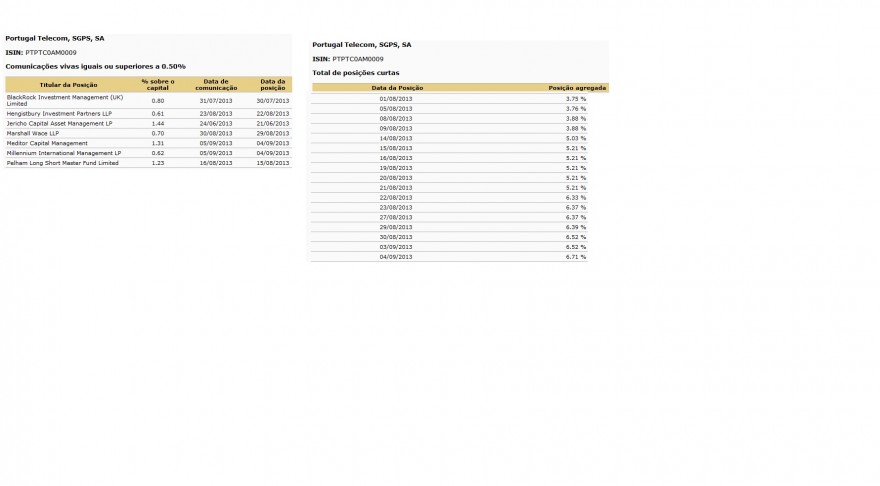Click the 0.80 capital value for BlackRock
This screenshot has height=486, width=880.
click(158, 101)
